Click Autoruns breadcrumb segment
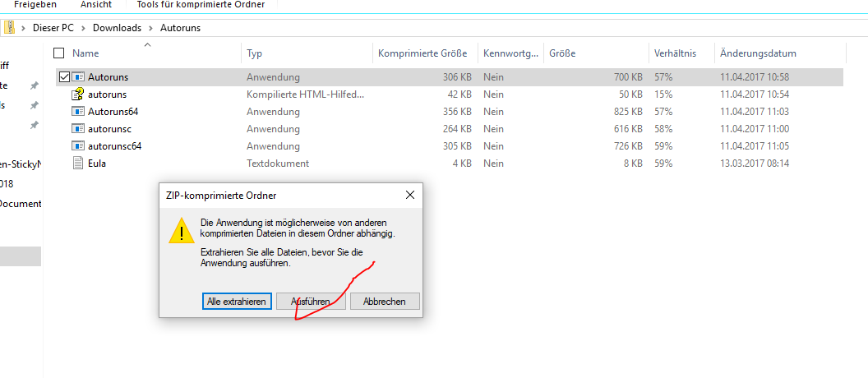 pos(180,28)
